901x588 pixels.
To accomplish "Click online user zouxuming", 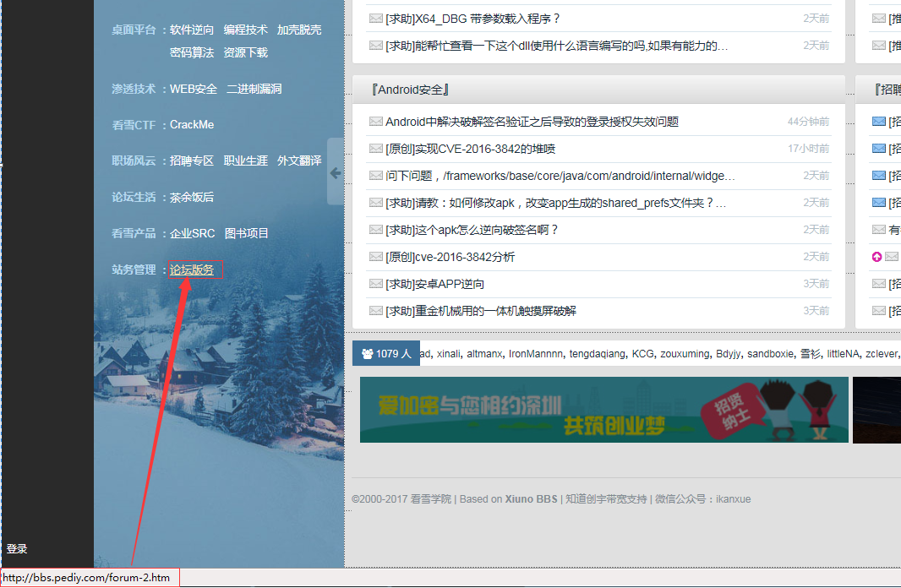I will [x=684, y=354].
